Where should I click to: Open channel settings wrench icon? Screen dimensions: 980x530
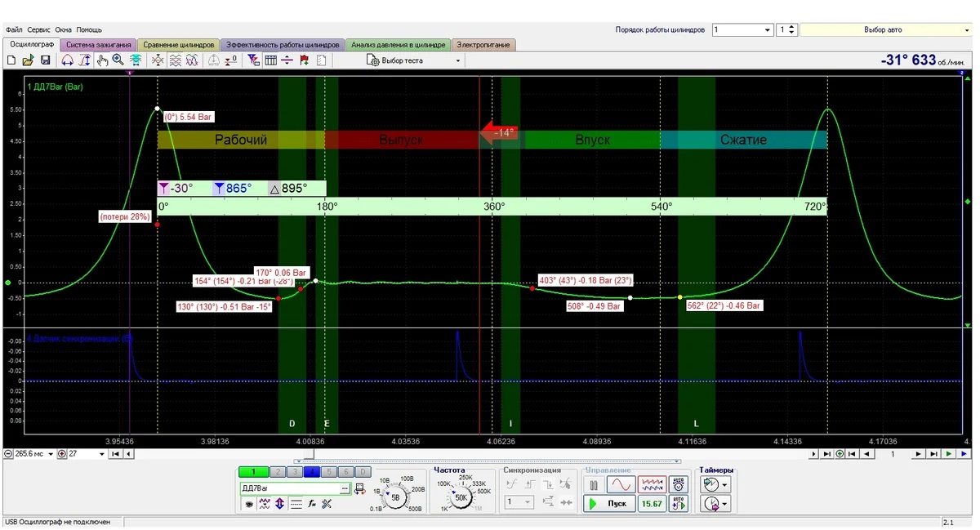tap(327, 504)
